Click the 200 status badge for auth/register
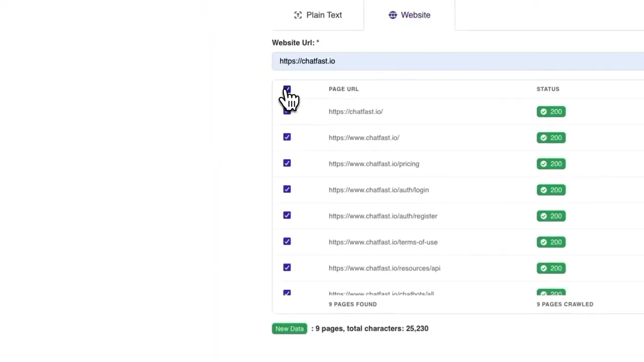The height and width of the screenshot is (362, 644). 551,216
